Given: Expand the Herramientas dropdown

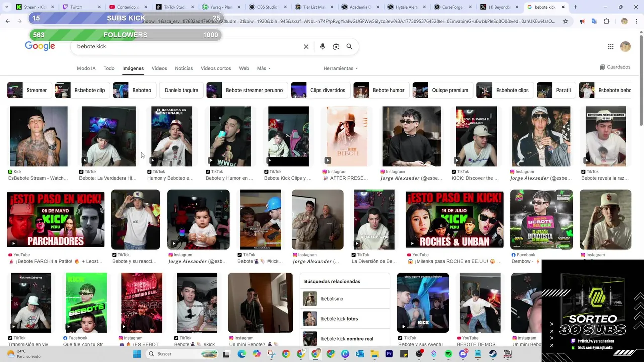Looking at the screenshot, I should pyautogui.click(x=341, y=68).
